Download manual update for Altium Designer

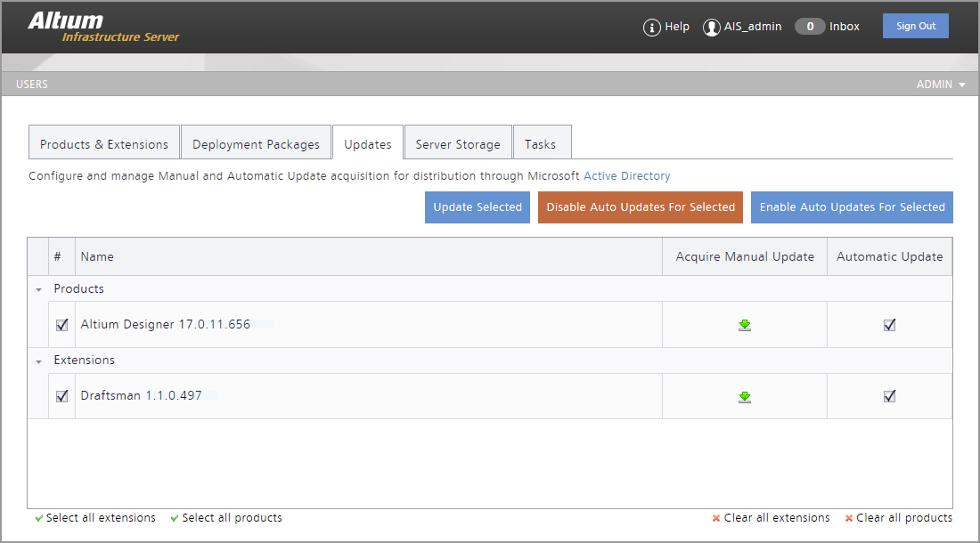tap(745, 325)
